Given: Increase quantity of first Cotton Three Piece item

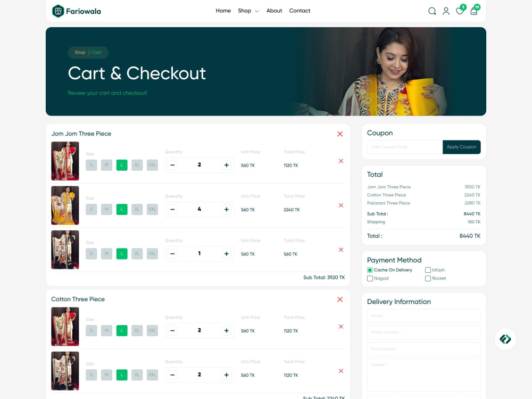Looking at the screenshot, I should (226, 331).
